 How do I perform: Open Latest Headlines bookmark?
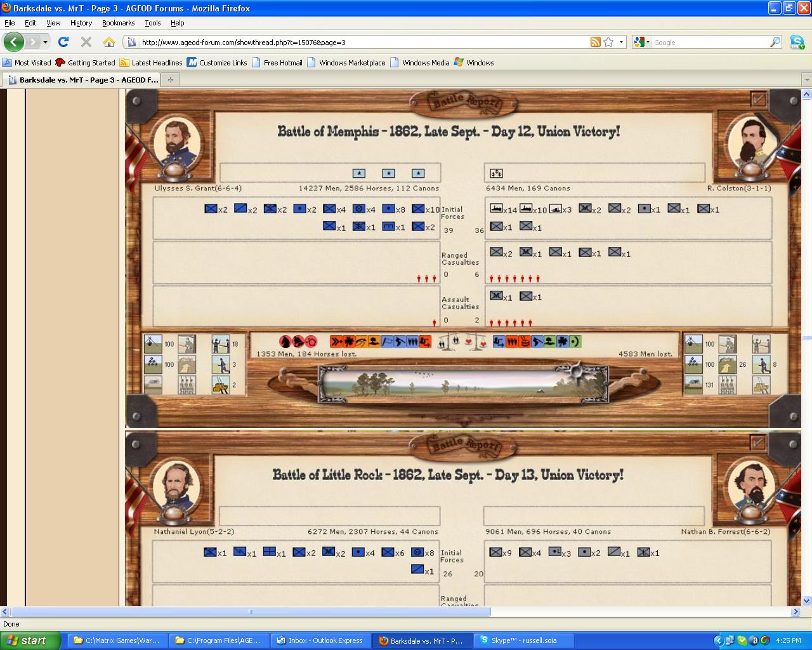(x=151, y=62)
